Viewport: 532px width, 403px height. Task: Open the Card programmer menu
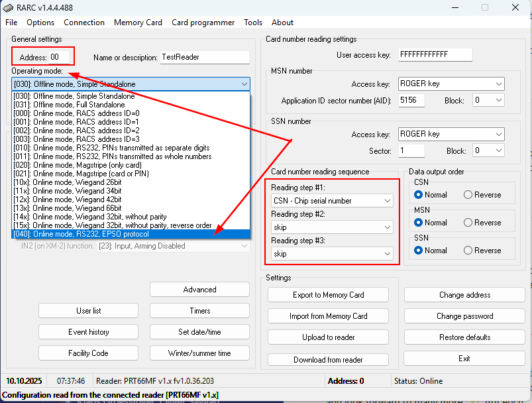coord(203,23)
